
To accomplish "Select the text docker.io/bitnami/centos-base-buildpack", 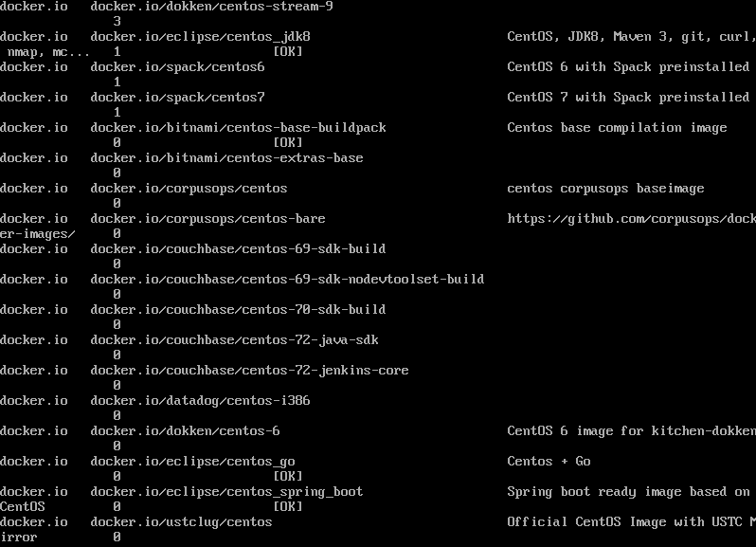I will 238,128.
